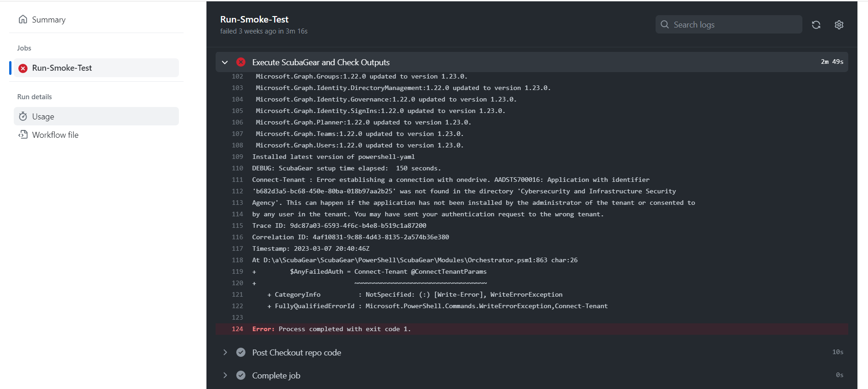Click log line number 111
The width and height of the screenshot is (868, 389).
237,180
